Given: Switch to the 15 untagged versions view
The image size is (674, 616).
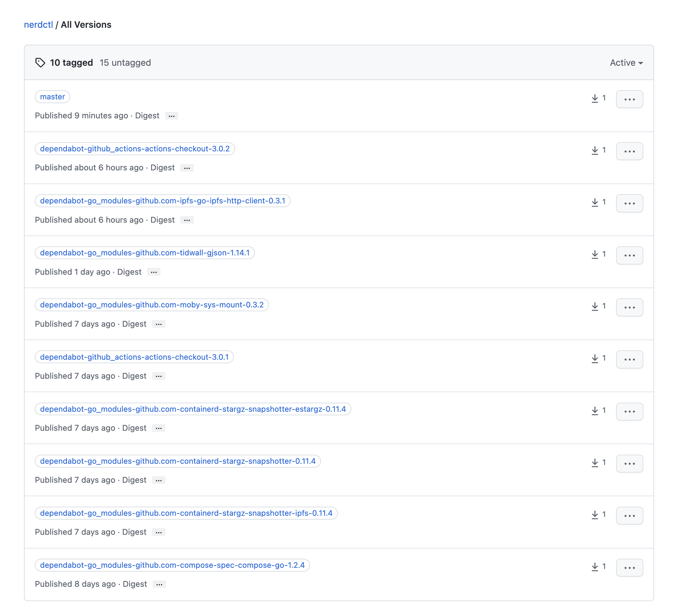Looking at the screenshot, I should [125, 63].
